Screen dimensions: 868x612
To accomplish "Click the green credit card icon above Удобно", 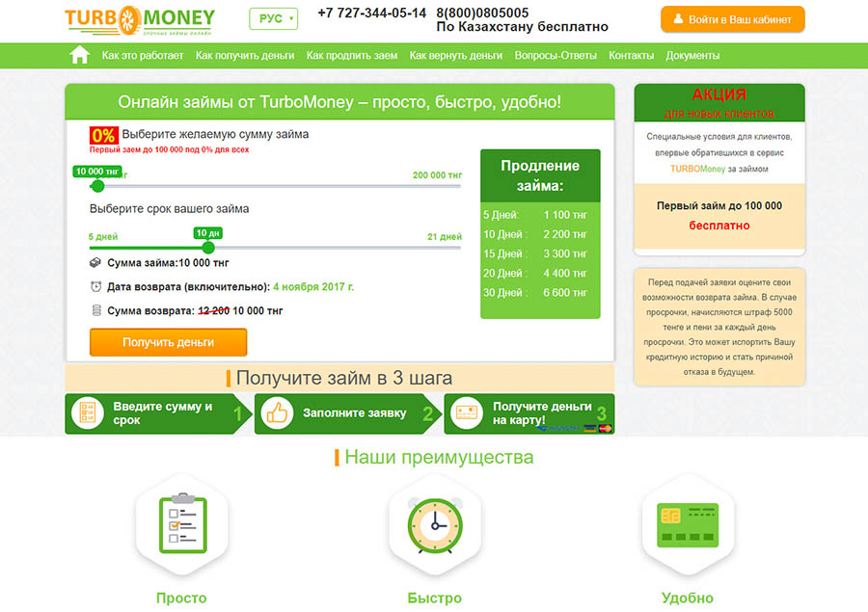I will (x=687, y=523).
